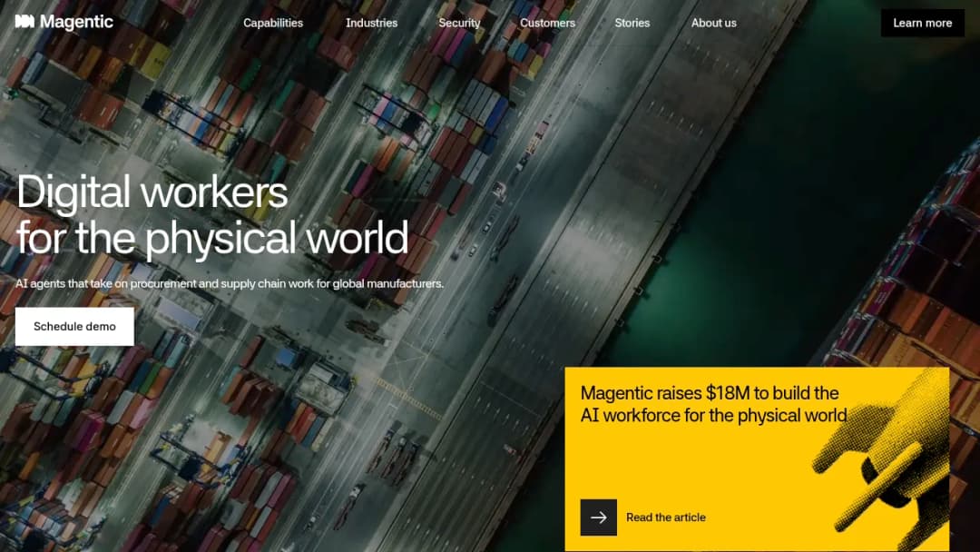Viewport: 980px width, 552px height.
Task: Click the halftone hand illustration on yellow card
Action: point(881,459)
